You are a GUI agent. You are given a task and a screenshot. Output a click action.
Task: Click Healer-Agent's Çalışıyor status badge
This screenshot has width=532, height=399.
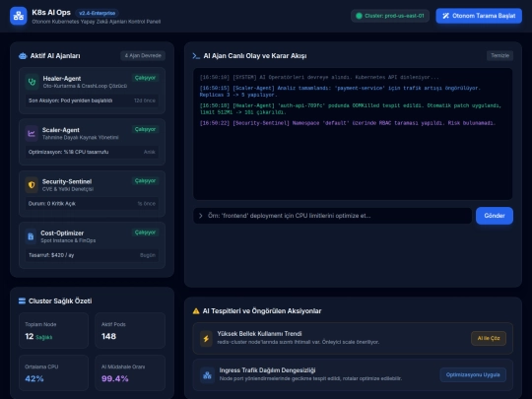[x=145, y=78]
